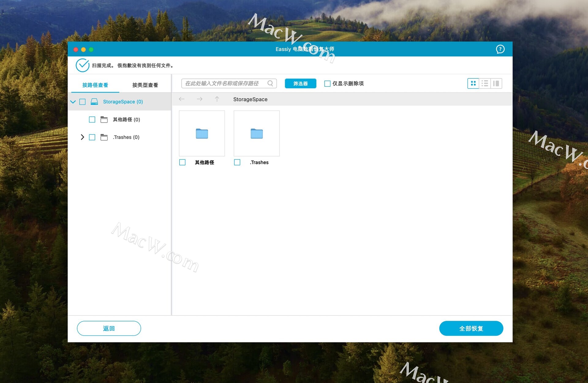Check the 其他路径 (0) tree checkbox

pyautogui.click(x=92, y=119)
